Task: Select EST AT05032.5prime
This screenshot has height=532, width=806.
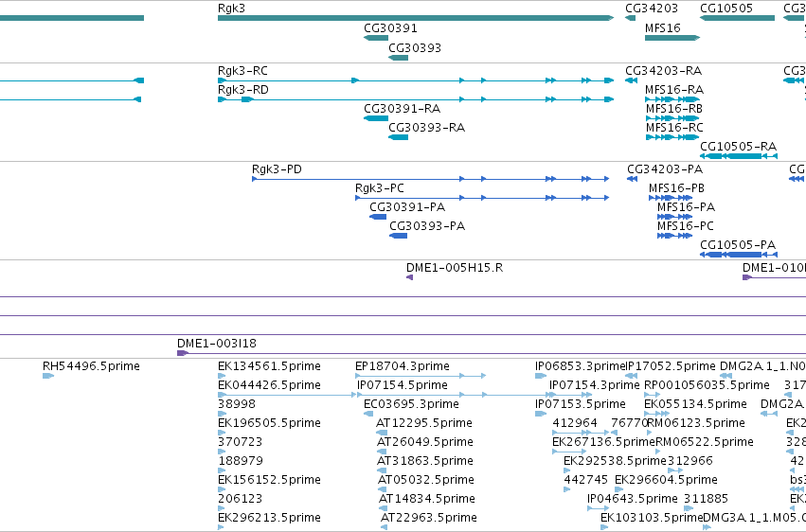Action: pos(382,490)
